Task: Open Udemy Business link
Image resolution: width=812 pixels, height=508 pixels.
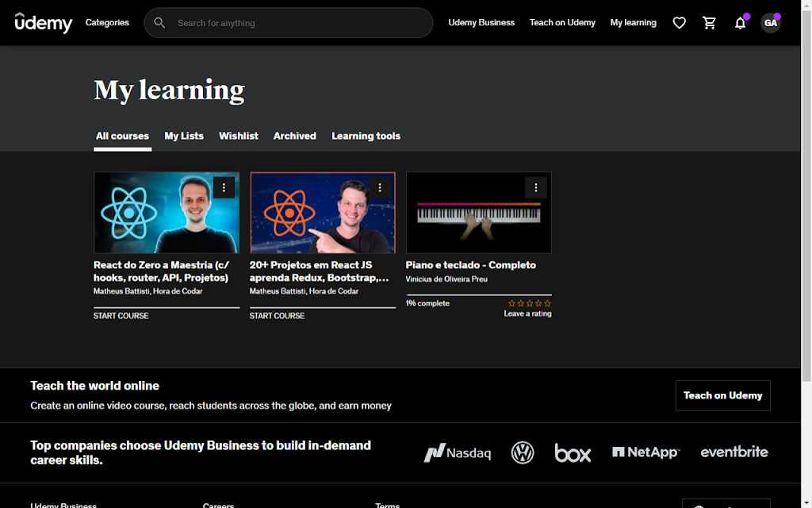Action: 481,23
